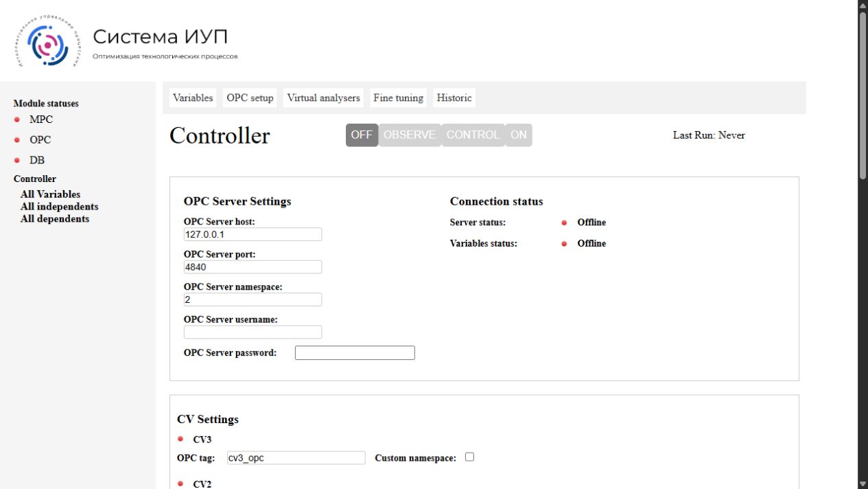This screenshot has width=868, height=489.
Task: Open the Historic tab
Action: pos(454,98)
